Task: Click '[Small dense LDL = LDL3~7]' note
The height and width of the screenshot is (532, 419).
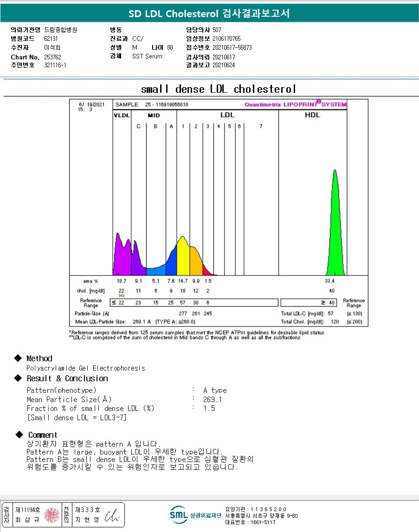Action: pyautogui.click(x=77, y=417)
